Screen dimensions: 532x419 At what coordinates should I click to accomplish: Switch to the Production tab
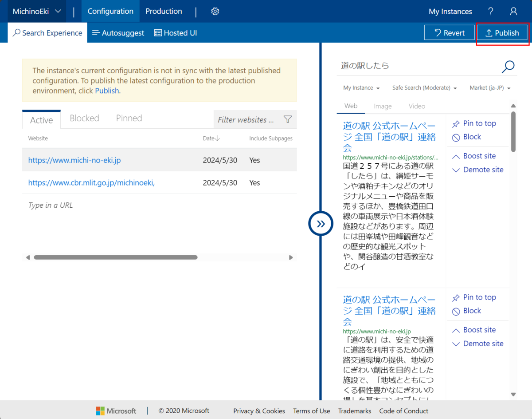pyautogui.click(x=164, y=12)
